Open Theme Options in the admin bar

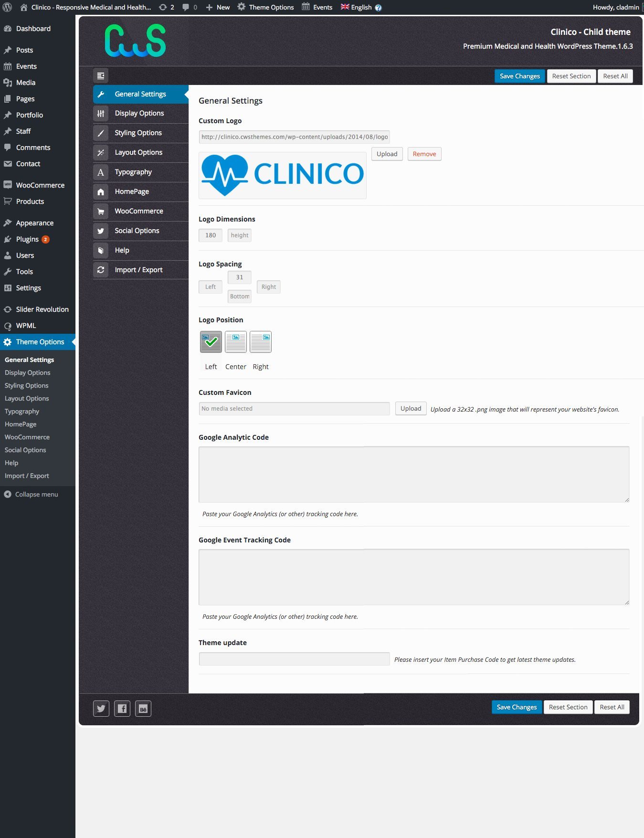266,7
